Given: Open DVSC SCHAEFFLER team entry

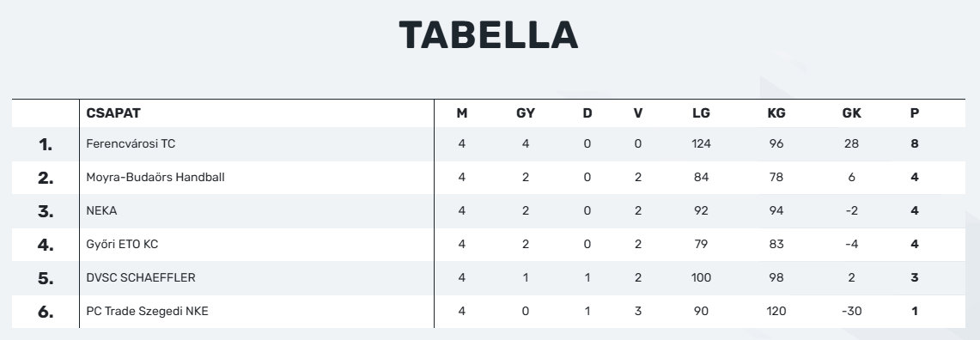Looking at the screenshot, I should point(141,277).
